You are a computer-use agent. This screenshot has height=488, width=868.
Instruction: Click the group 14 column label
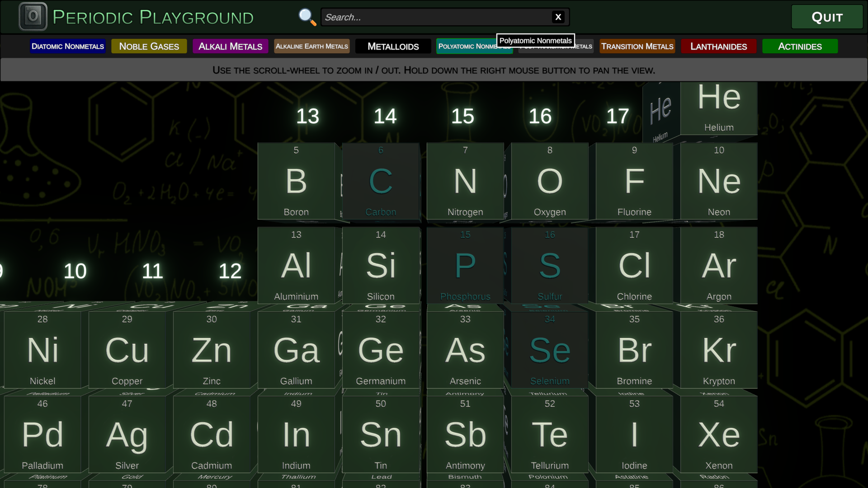pos(385,116)
